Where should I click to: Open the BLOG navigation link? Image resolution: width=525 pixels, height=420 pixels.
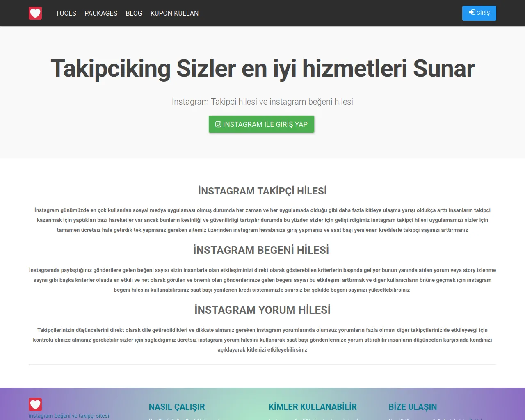tap(134, 13)
